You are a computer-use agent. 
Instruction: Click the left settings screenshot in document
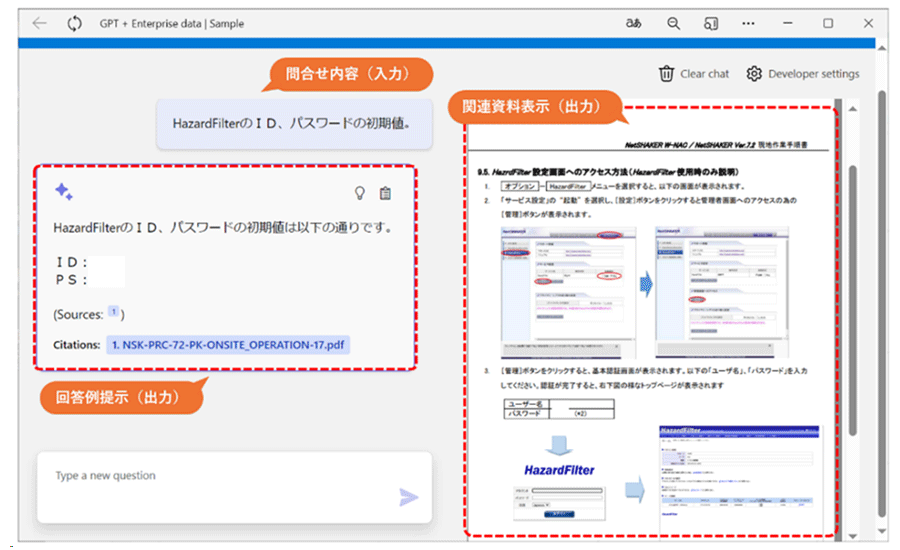[569, 292]
